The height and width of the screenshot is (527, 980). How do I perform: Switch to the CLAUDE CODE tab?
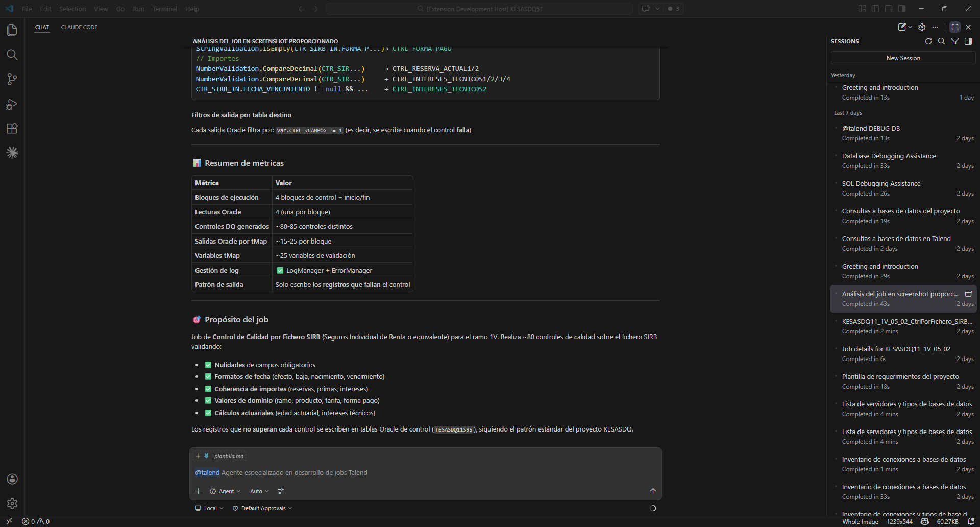79,27
